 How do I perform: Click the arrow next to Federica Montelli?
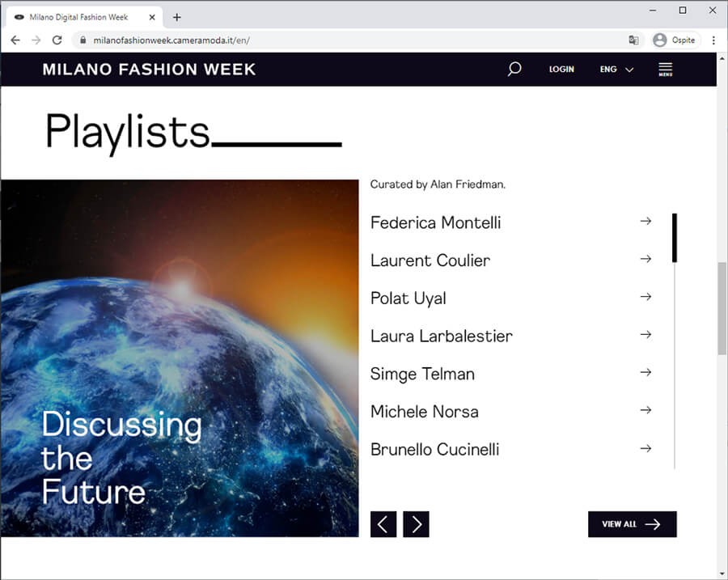pyautogui.click(x=645, y=221)
